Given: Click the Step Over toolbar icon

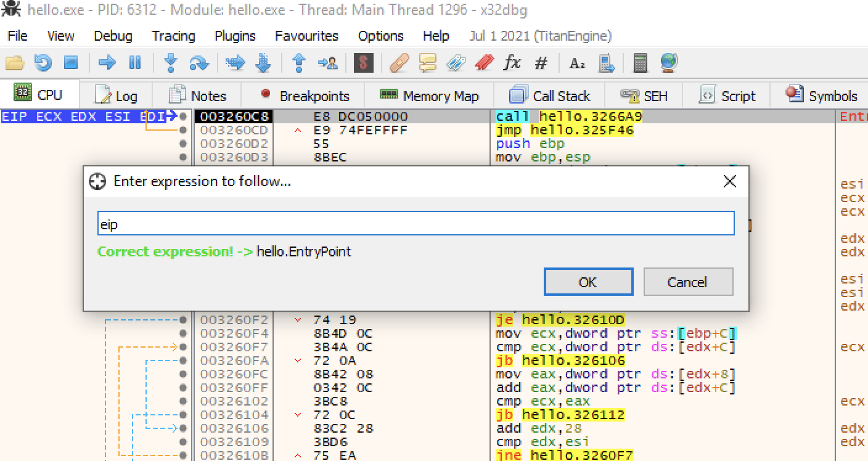Looking at the screenshot, I should [x=199, y=62].
